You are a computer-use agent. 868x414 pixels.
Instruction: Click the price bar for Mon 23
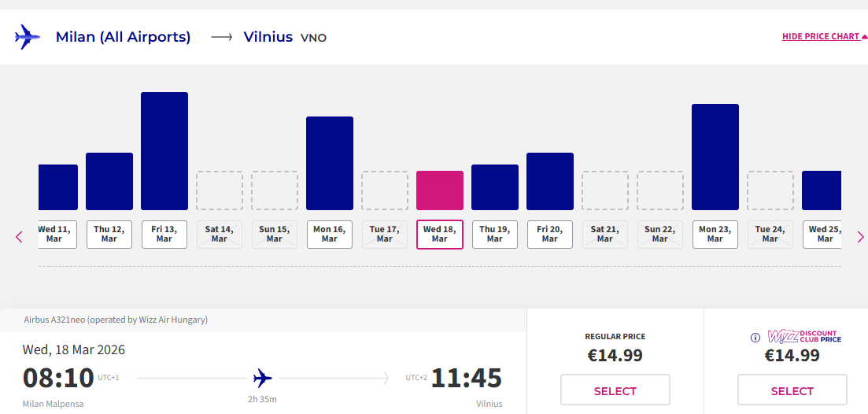(715, 157)
